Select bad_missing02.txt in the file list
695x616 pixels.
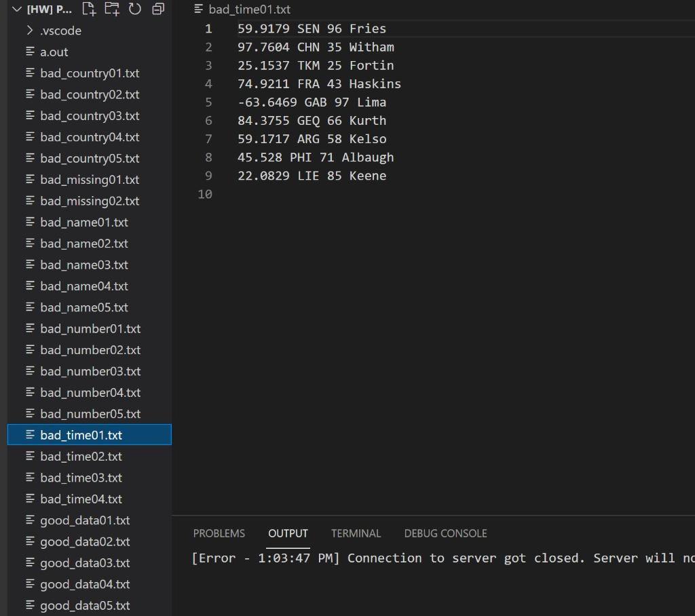coord(89,201)
